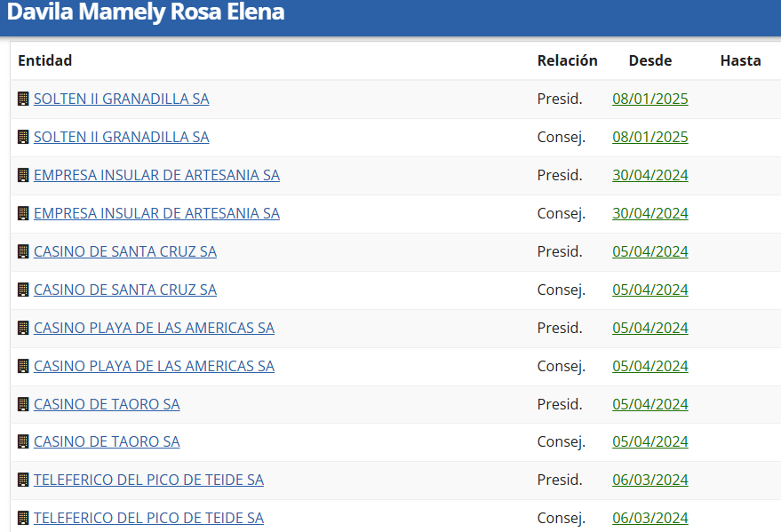
Task: Open SOLTEN II GRANADILLA SA link in Presid. row
Action: click(x=122, y=99)
